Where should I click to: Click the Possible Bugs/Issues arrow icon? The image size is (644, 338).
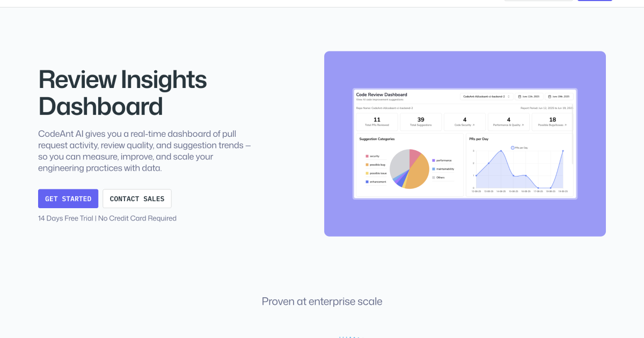566,125
